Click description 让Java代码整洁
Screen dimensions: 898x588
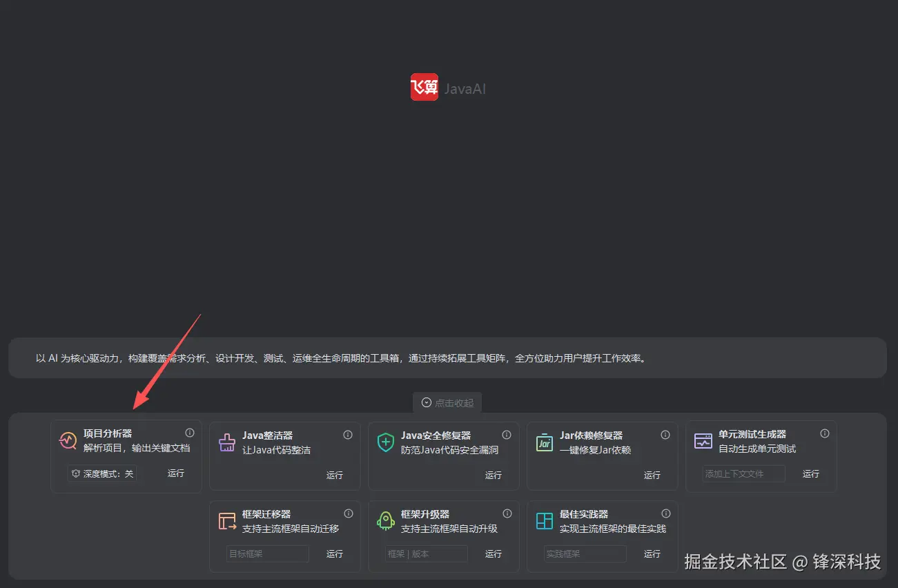coord(277,450)
